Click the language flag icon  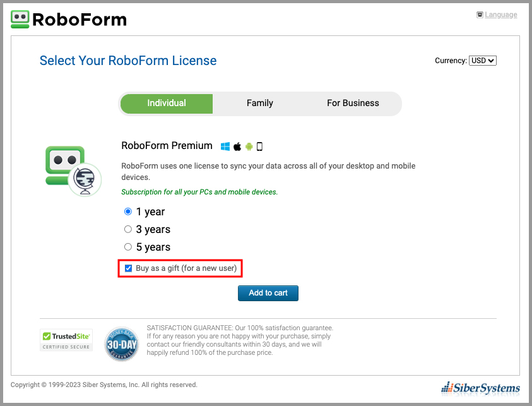tap(480, 15)
